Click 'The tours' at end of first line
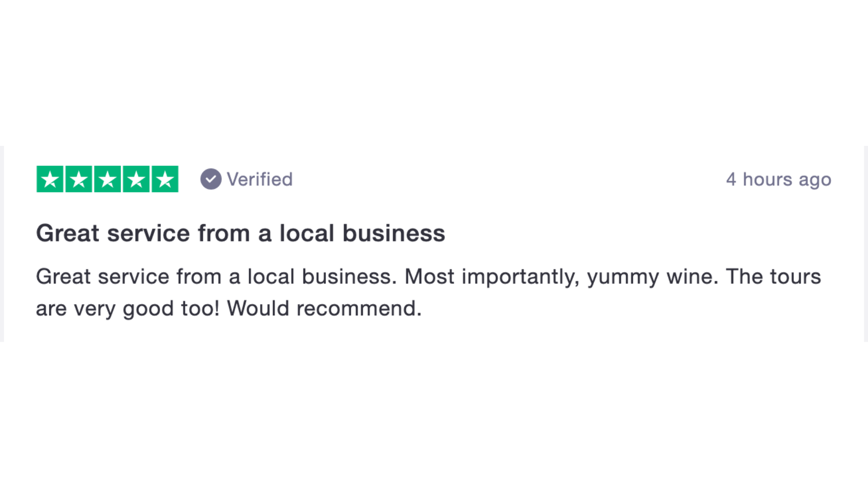Screen dimensions: 868x488 (x=774, y=277)
